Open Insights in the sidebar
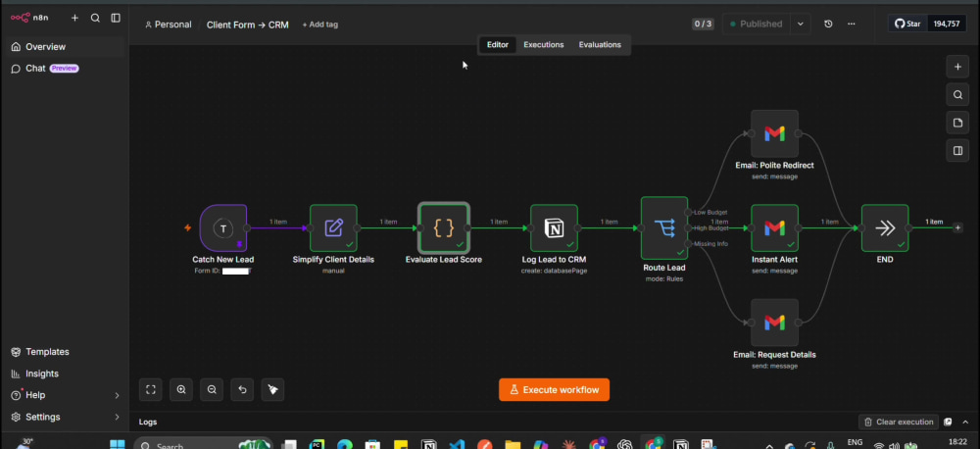980x449 pixels. [65, 374]
